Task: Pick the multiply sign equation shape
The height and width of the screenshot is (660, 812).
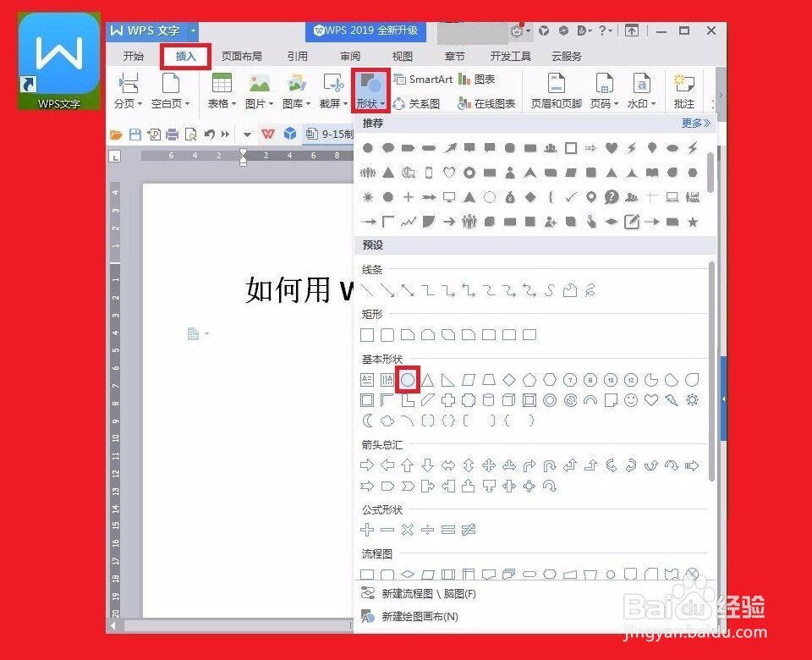Action: pos(408,530)
